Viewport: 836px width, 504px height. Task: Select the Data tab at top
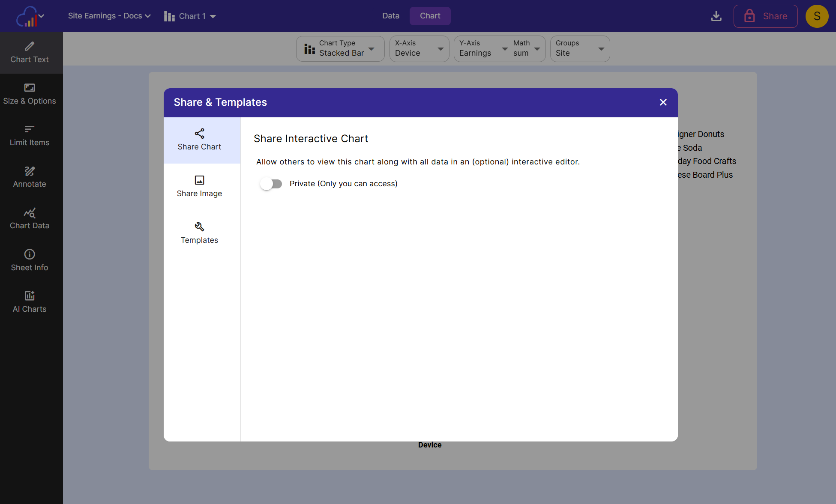[390, 16]
